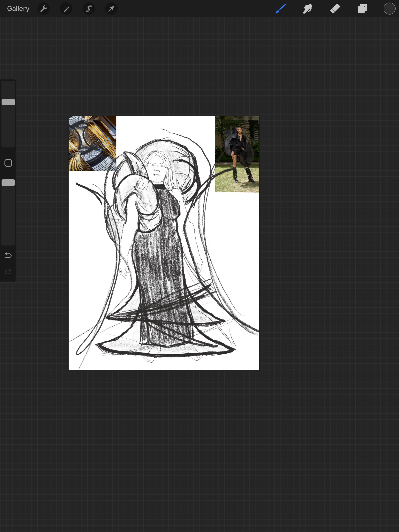Image resolution: width=399 pixels, height=532 pixels.
Task: Open the active color picker circle
Action: click(389, 9)
